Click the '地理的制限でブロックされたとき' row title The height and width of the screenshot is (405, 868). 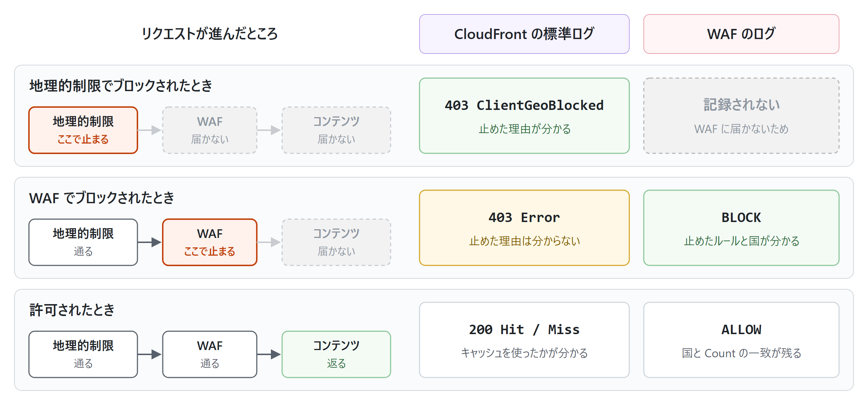point(121,86)
